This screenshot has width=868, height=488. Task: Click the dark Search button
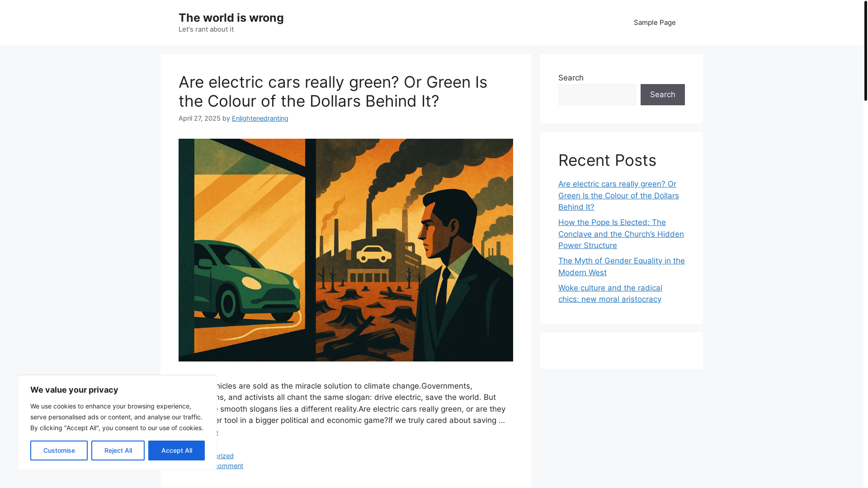pyautogui.click(x=662, y=94)
